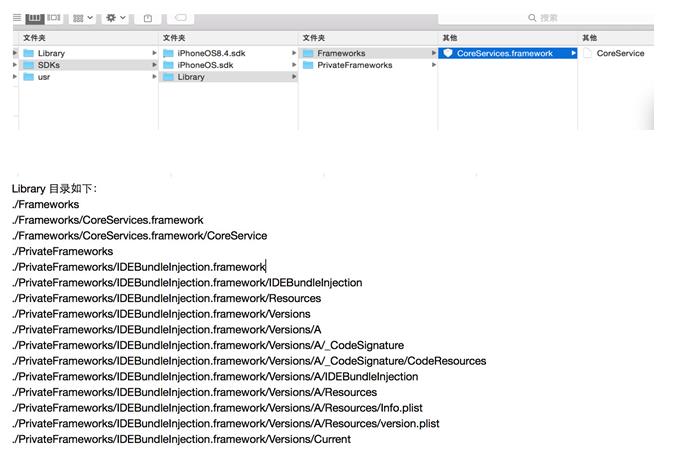This screenshot has height=450, width=675.
Task: Click the 其他 header above CoreServices.framework
Action: (x=450, y=38)
